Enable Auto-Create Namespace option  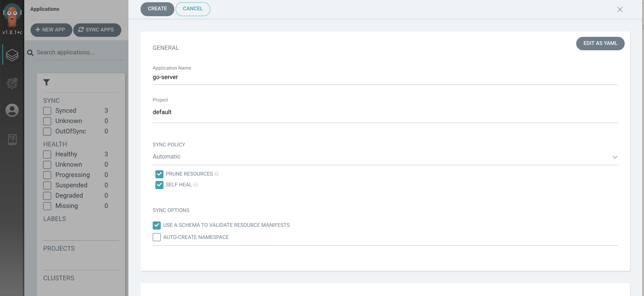(157, 237)
